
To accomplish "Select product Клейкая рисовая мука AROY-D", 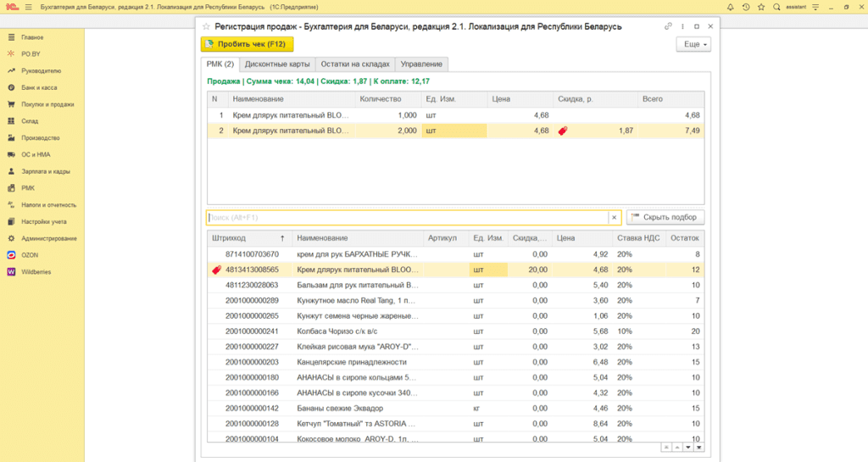I will [455, 347].
